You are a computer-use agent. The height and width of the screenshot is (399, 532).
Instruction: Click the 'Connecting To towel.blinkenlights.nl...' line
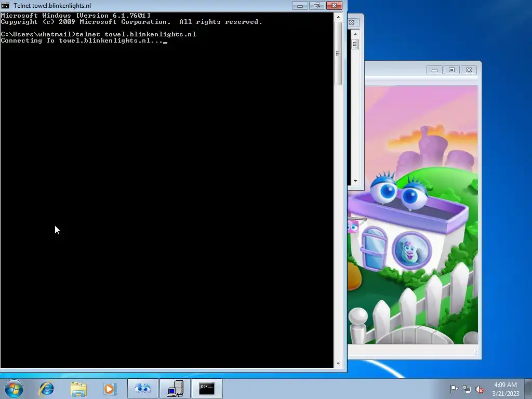pyautogui.click(x=82, y=41)
